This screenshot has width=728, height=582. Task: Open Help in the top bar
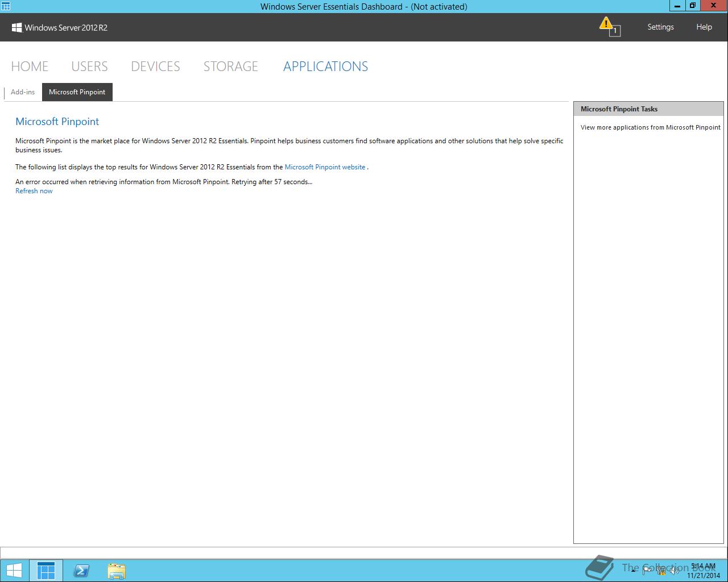coord(704,27)
